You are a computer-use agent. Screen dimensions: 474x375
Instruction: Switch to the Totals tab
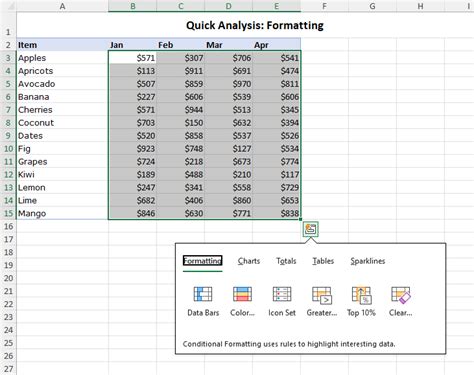point(286,261)
